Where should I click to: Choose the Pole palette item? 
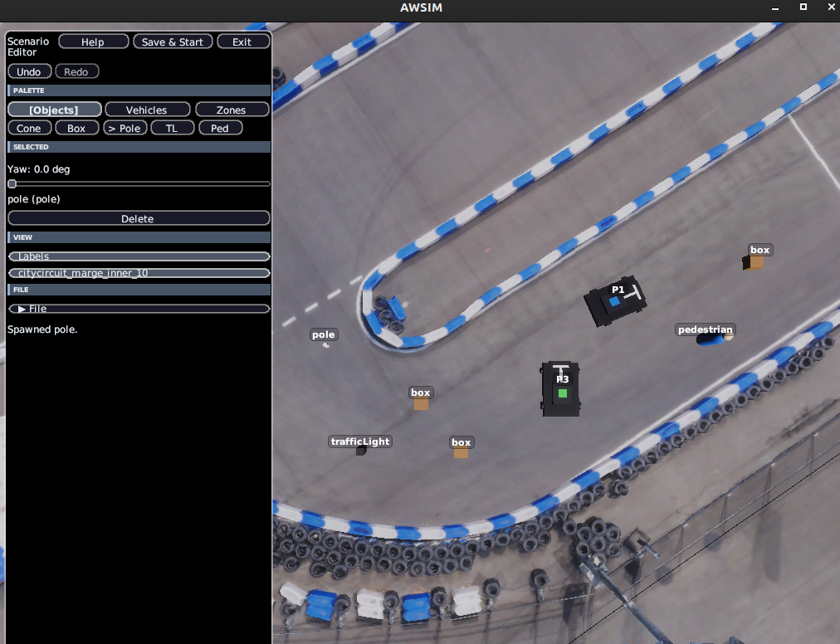point(125,128)
